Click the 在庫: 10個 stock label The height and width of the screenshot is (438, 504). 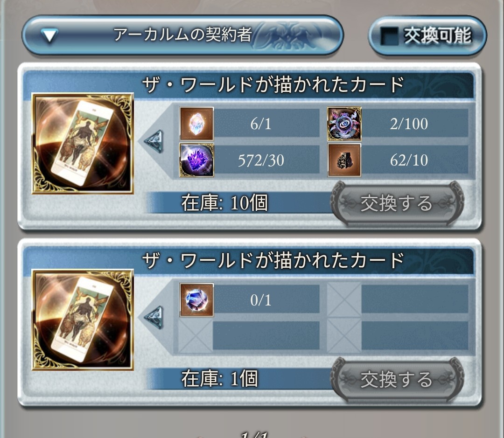[224, 203]
